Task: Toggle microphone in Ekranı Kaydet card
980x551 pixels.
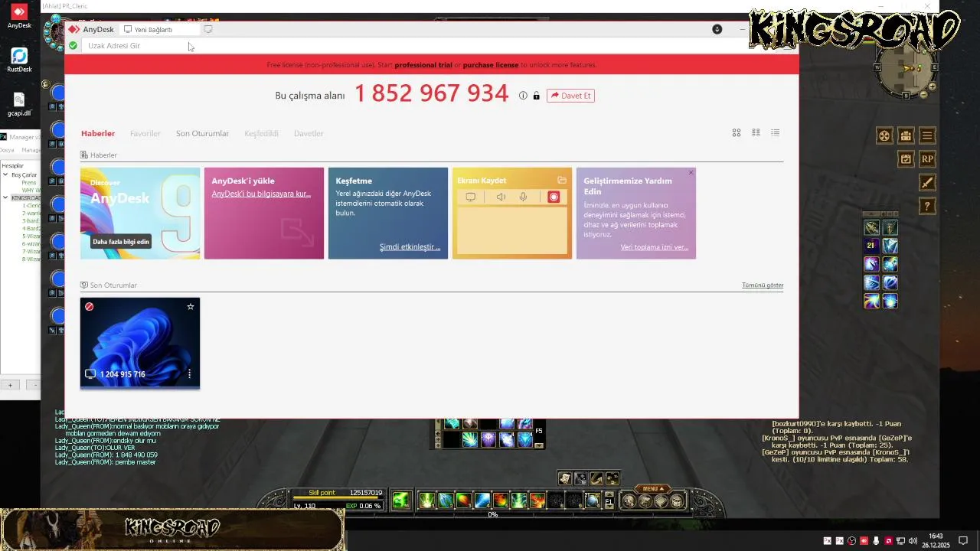Action: coord(523,197)
